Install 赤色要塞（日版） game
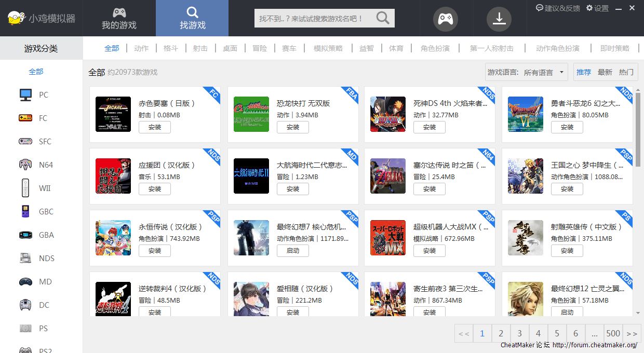 [155, 127]
